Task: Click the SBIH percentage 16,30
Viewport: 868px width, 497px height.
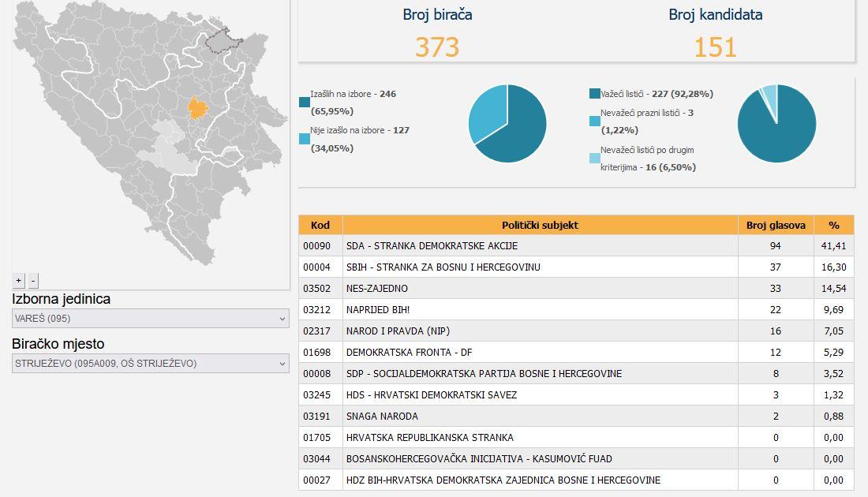Action: (834, 267)
